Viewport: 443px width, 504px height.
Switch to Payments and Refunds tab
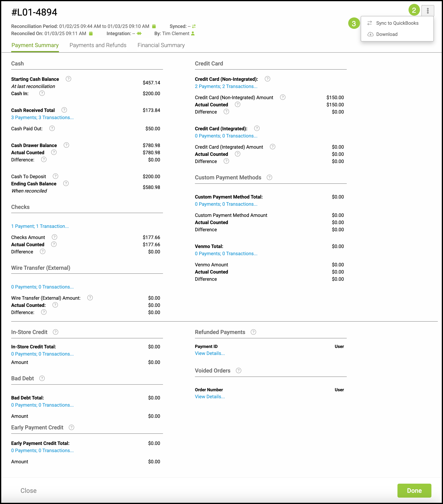[x=98, y=45]
